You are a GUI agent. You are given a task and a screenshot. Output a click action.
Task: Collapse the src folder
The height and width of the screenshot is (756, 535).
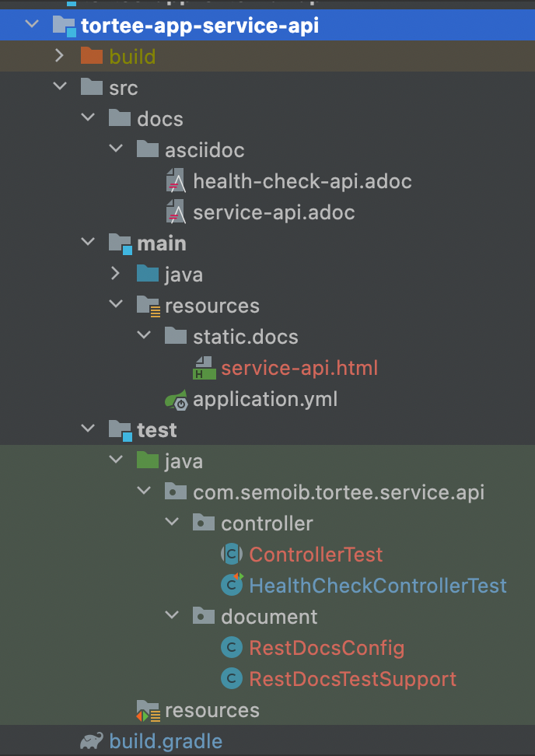60,87
